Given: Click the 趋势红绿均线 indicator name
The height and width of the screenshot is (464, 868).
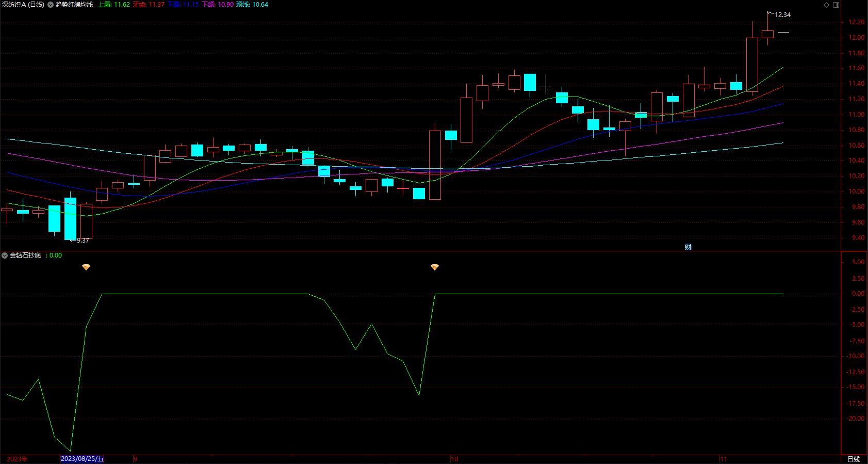Looking at the screenshot, I should click(74, 5).
